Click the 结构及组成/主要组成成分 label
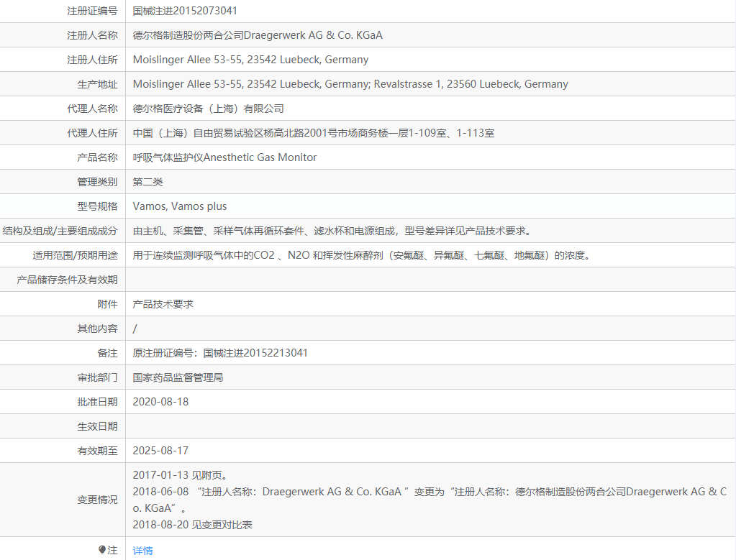 [60, 230]
